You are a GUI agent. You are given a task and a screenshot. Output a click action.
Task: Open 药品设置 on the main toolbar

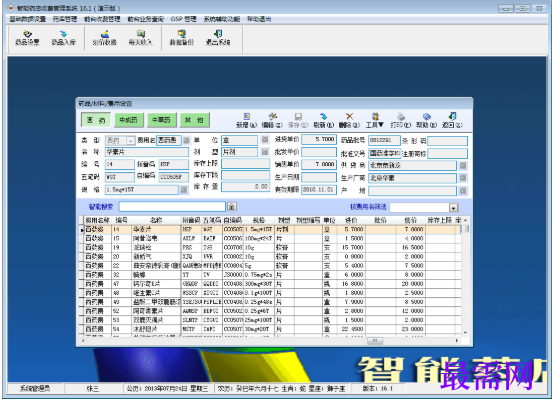tap(27, 38)
